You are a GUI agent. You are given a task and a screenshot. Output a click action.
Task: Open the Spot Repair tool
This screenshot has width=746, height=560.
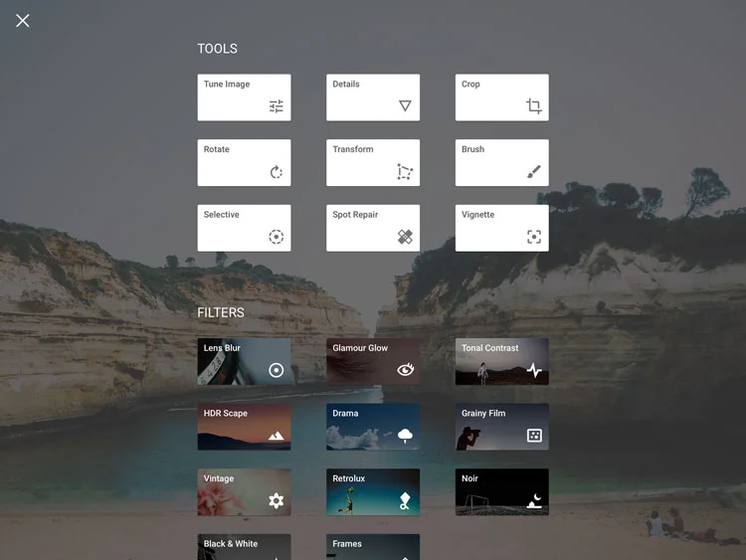tap(373, 228)
